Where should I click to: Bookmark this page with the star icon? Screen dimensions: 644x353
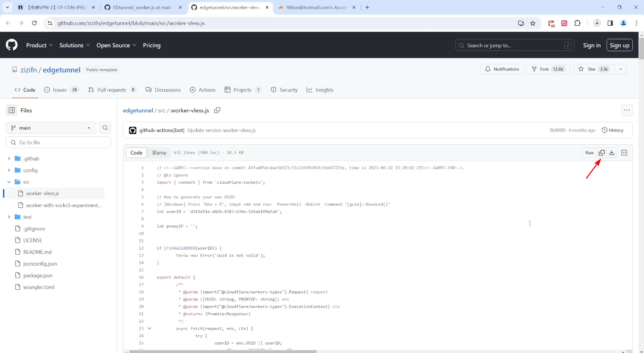(533, 23)
